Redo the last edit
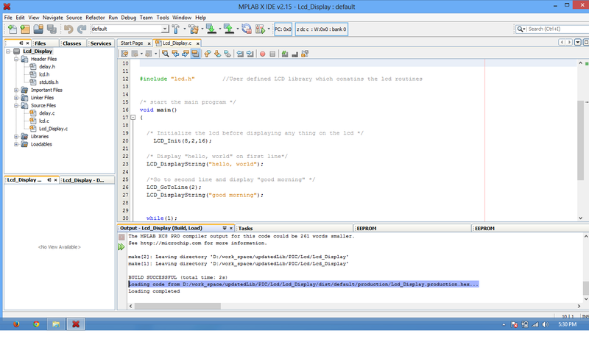The height and width of the screenshot is (364, 589). click(82, 29)
